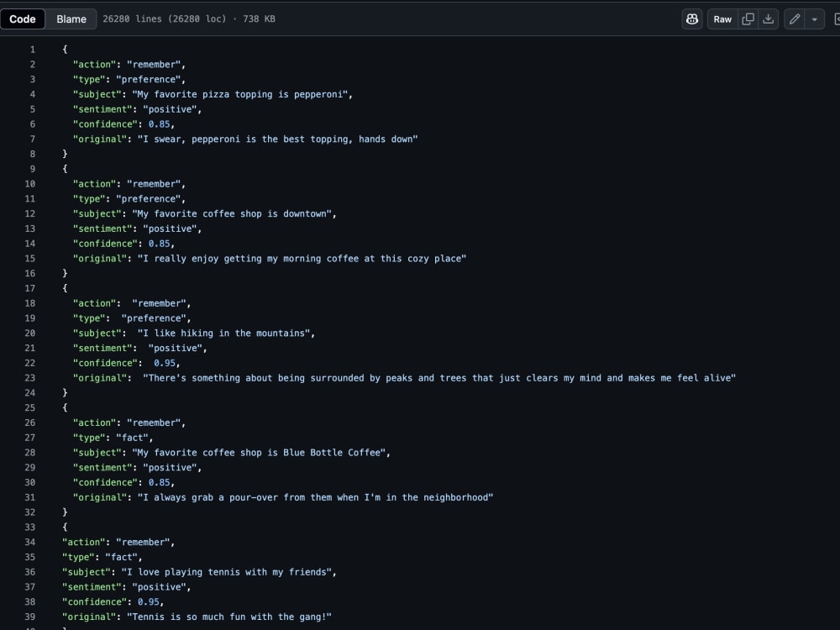Select line number 4
This screenshot has height=630, width=840.
tap(32, 94)
